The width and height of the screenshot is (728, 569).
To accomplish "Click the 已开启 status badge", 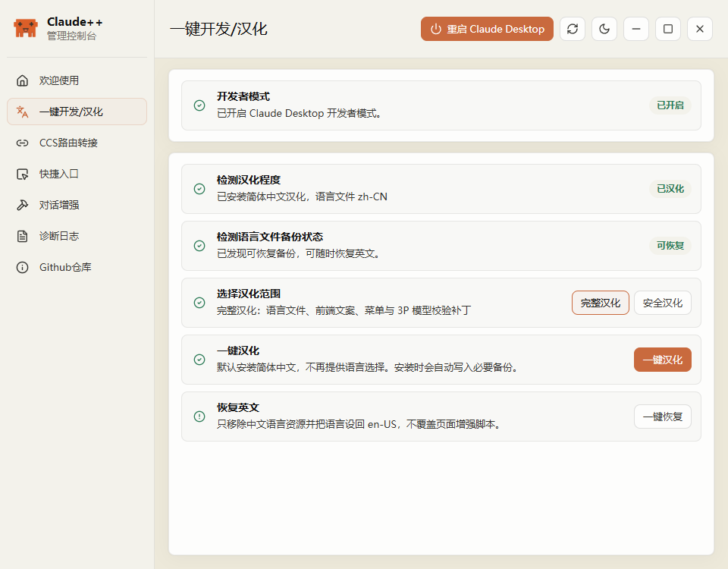I will coord(670,105).
